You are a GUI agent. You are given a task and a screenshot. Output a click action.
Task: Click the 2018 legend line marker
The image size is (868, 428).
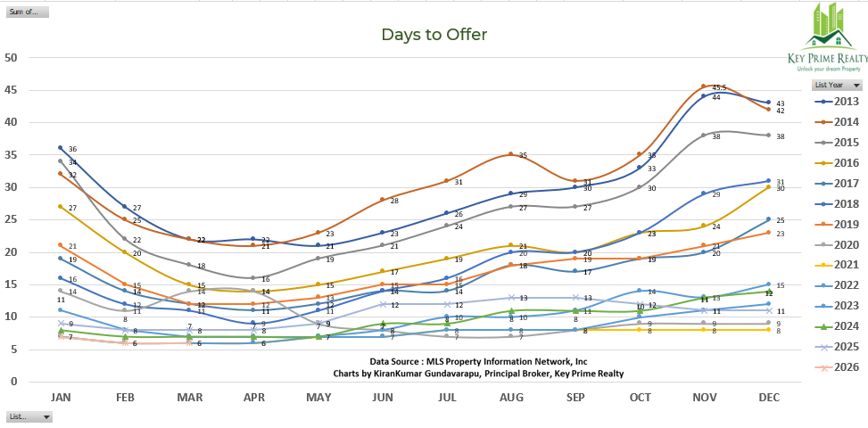[x=824, y=204]
